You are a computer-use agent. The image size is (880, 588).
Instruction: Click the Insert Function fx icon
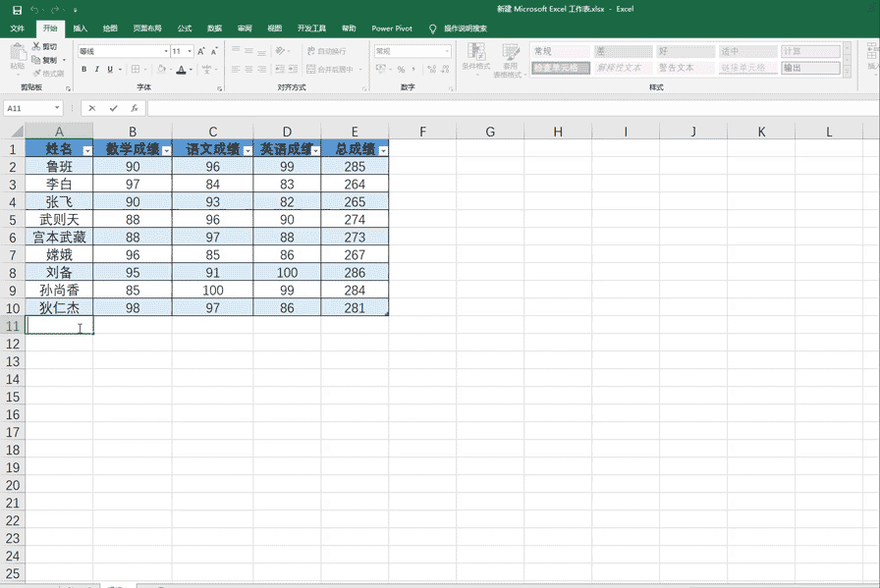135,108
